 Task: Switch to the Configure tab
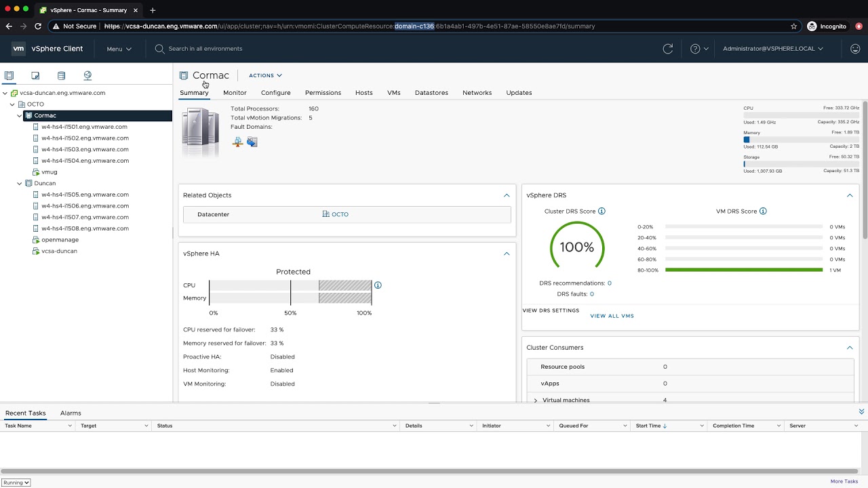click(276, 93)
